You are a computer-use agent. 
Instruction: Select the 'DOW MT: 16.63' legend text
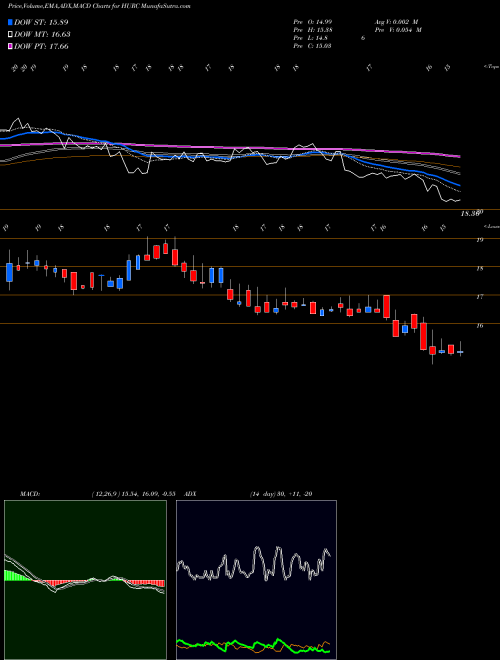tap(42, 35)
